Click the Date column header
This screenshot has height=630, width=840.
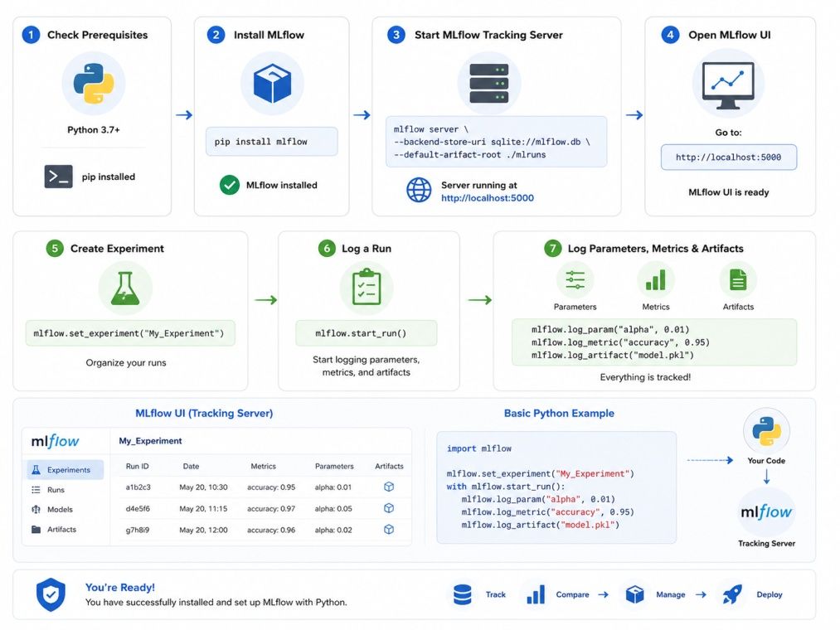coord(191,466)
